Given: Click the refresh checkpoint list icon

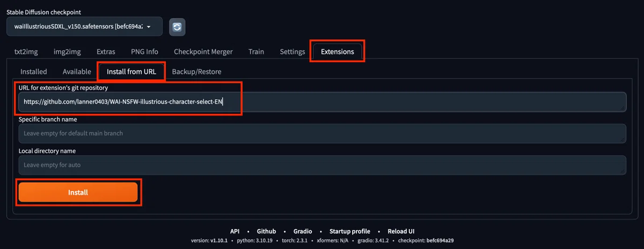Looking at the screenshot, I should click(177, 27).
